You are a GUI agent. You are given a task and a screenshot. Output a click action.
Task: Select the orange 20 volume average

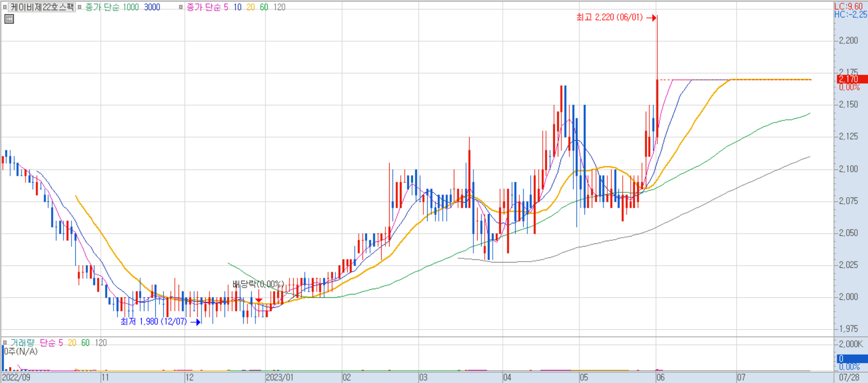(72, 343)
